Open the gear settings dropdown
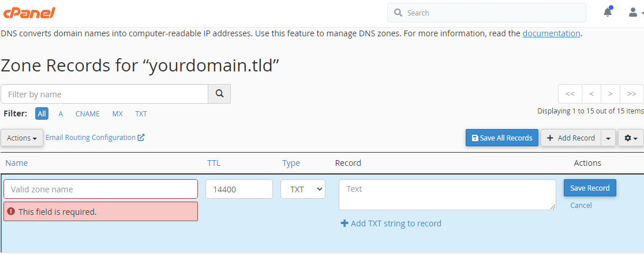Viewport: 644px width, 254px height. (x=631, y=138)
